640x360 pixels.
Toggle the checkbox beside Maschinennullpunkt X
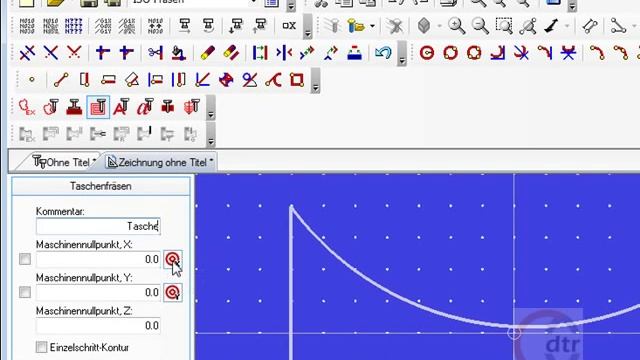(x=25, y=259)
